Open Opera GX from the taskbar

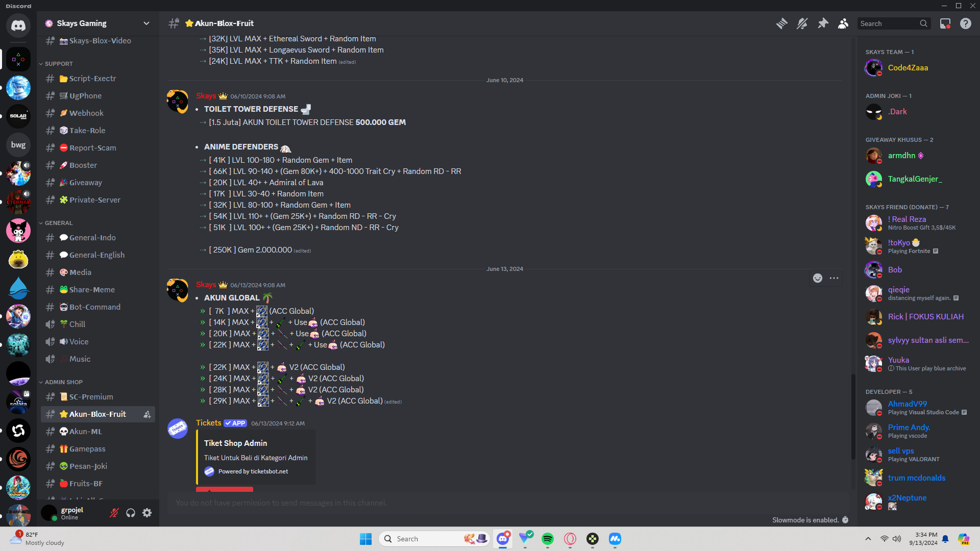[570, 539]
